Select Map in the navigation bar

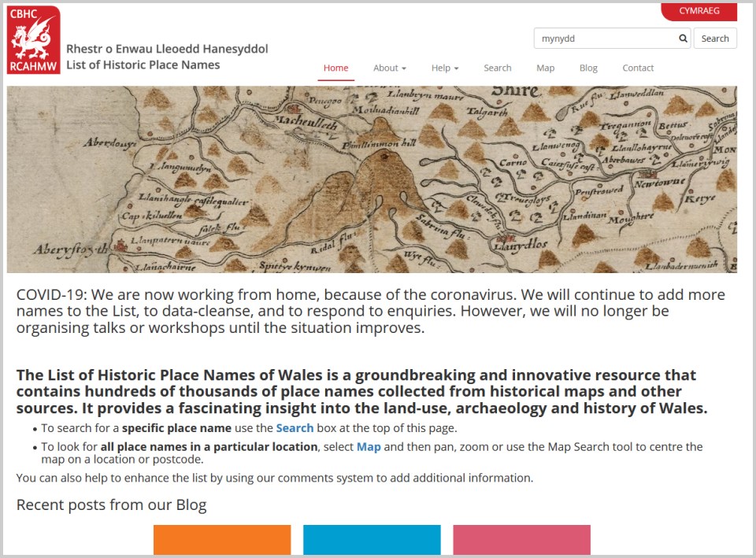coord(545,68)
